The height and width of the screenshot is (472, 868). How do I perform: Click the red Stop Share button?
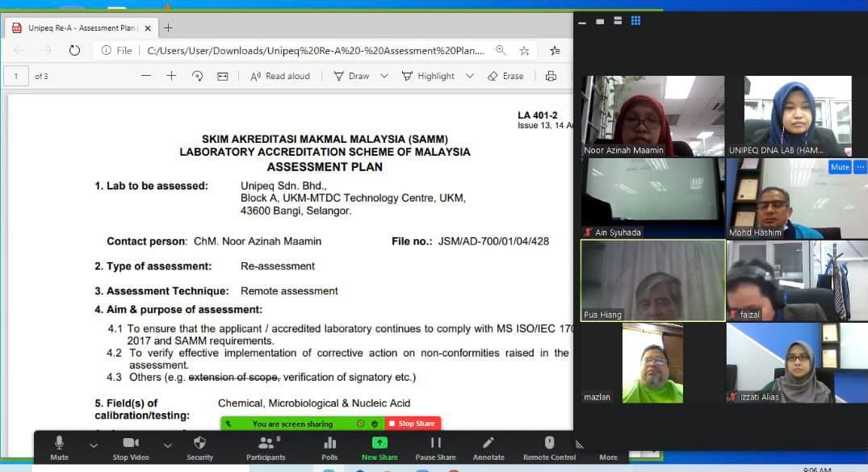click(x=413, y=424)
